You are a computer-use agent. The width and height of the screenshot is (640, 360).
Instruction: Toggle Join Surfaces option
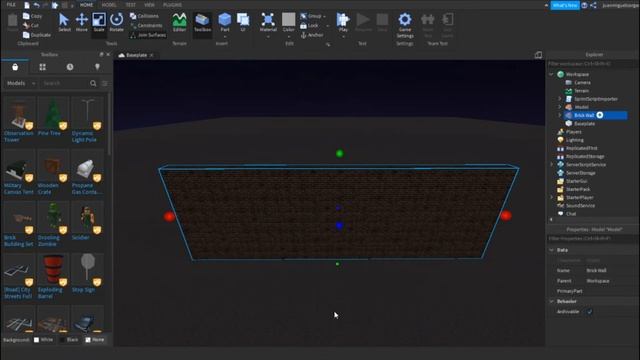point(148,35)
